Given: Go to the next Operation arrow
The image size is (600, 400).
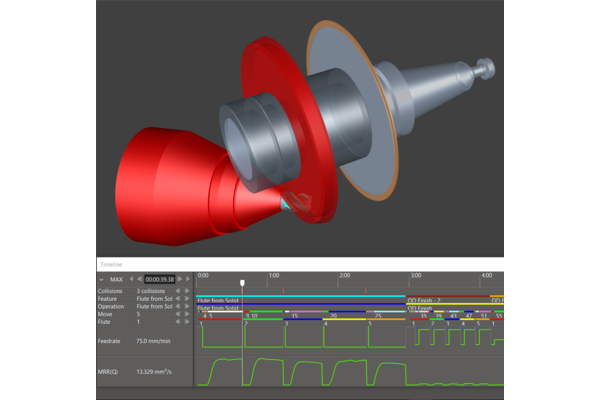Looking at the screenshot, I should click(x=187, y=306).
